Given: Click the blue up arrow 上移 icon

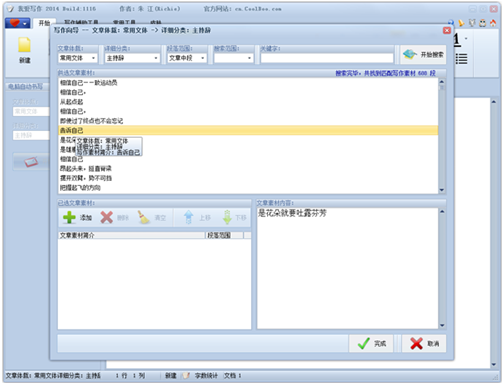Looking at the screenshot, I should tap(189, 218).
